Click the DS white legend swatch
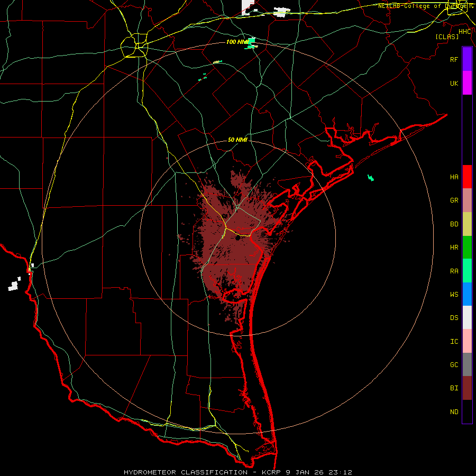 (467, 317)
